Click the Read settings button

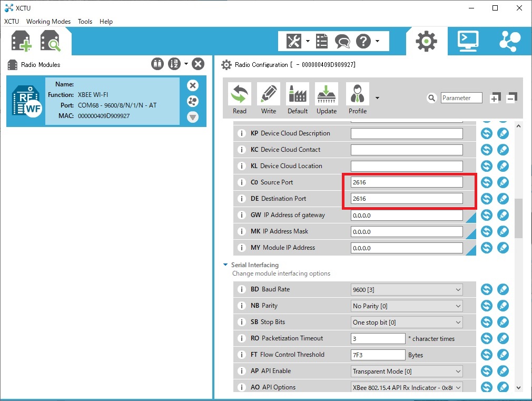click(239, 99)
